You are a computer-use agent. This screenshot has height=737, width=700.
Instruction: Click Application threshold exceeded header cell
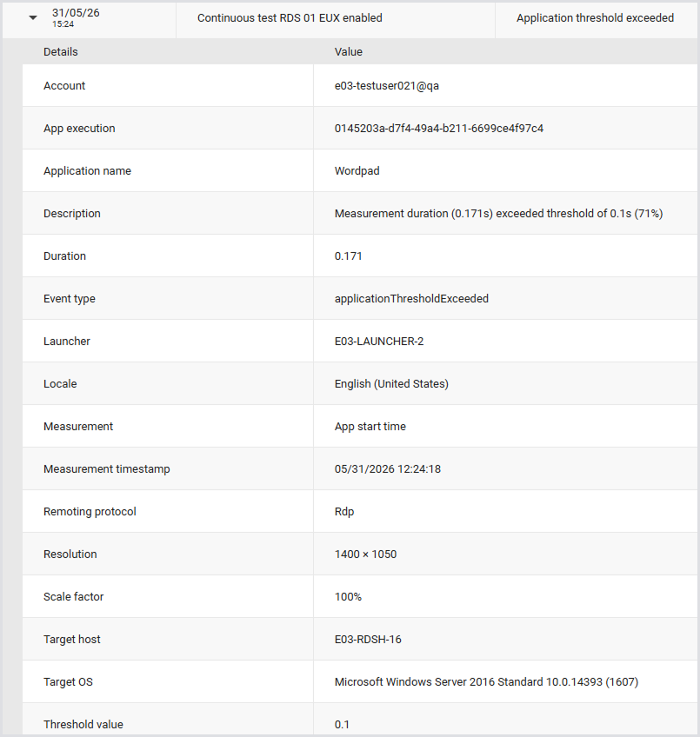[x=595, y=18]
